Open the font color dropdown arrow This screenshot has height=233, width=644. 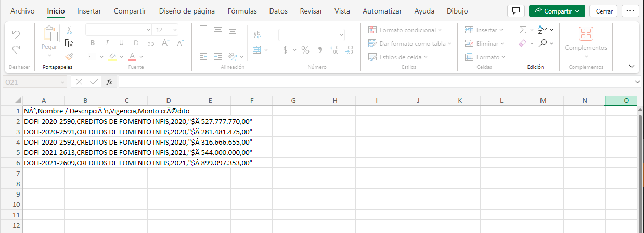(x=141, y=56)
